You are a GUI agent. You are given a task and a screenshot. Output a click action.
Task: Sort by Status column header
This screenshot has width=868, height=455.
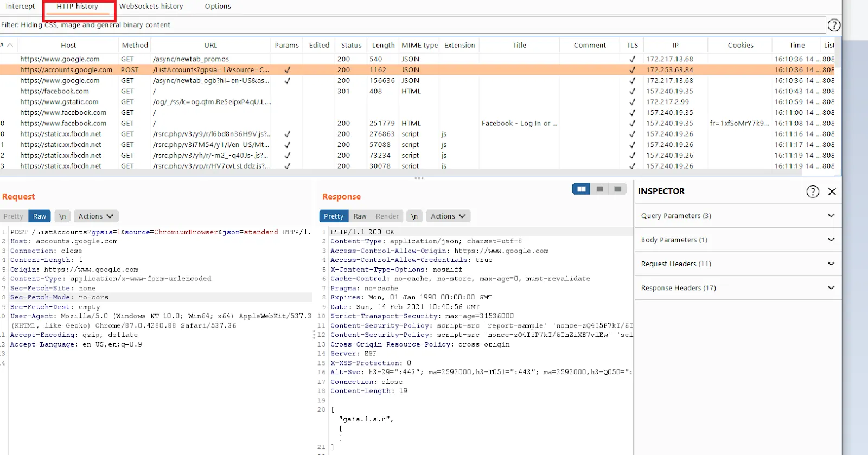[x=351, y=45]
